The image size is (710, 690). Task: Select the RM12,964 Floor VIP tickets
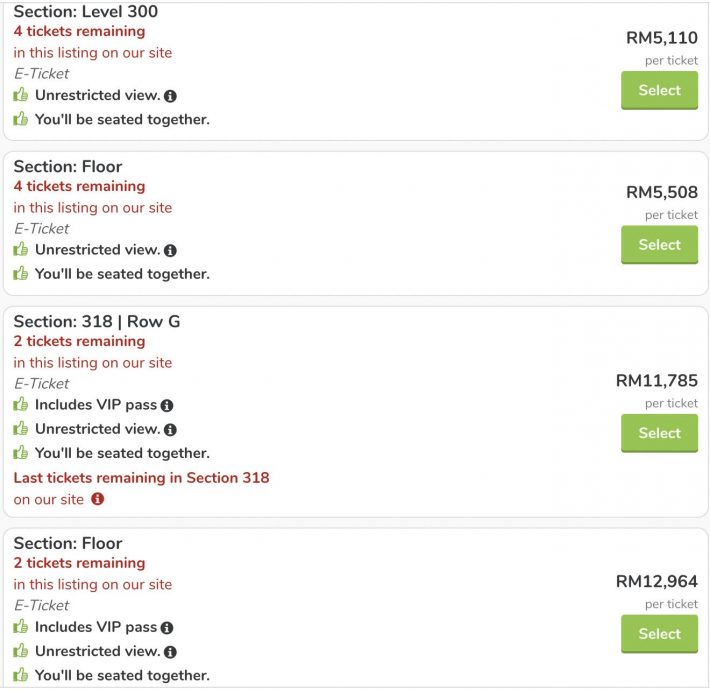(x=659, y=634)
